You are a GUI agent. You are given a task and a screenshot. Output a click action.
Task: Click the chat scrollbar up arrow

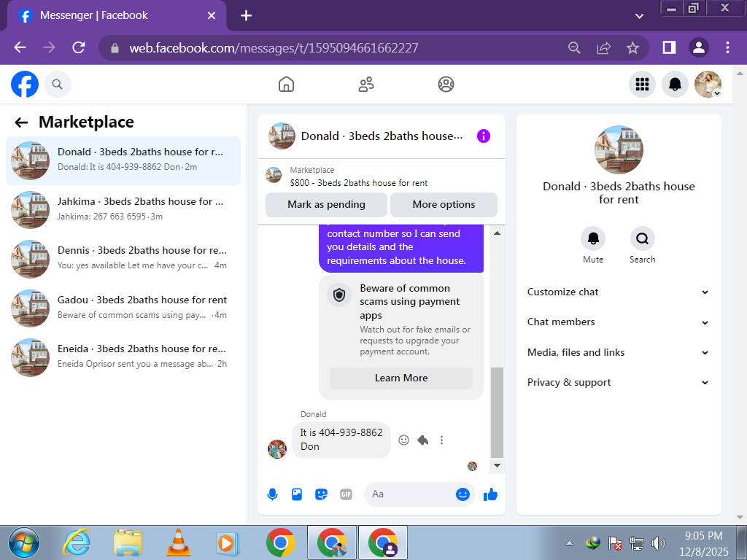[x=497, y=233]
